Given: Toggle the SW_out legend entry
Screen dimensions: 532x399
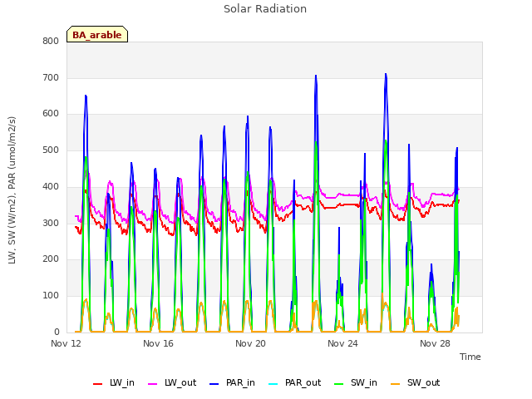Looking at the screenshot, I should coord(416,382).
